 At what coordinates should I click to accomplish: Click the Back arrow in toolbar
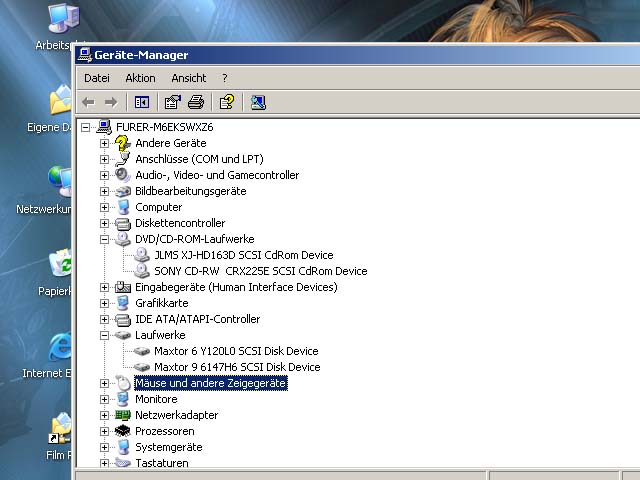(x=88, y=102)
